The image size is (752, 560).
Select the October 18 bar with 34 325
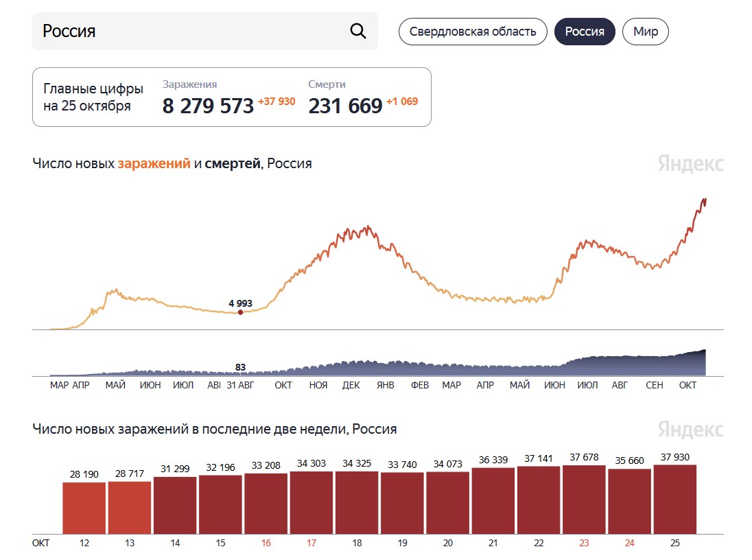[x=357, y=502]
